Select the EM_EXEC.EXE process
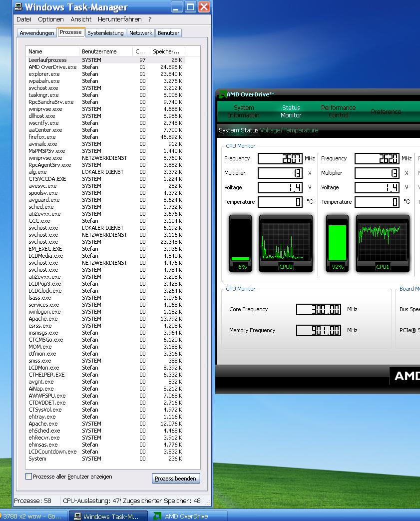 (105, 249)
